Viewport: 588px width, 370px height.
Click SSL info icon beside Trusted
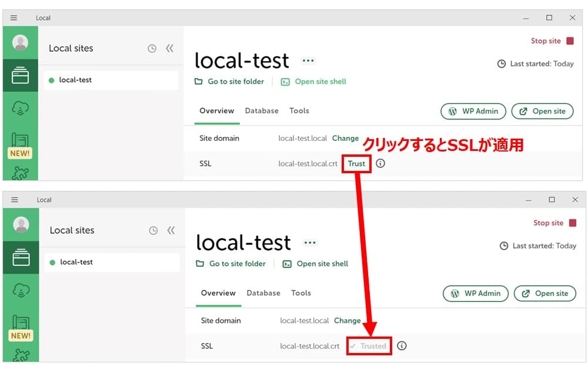tap(402, 346)
